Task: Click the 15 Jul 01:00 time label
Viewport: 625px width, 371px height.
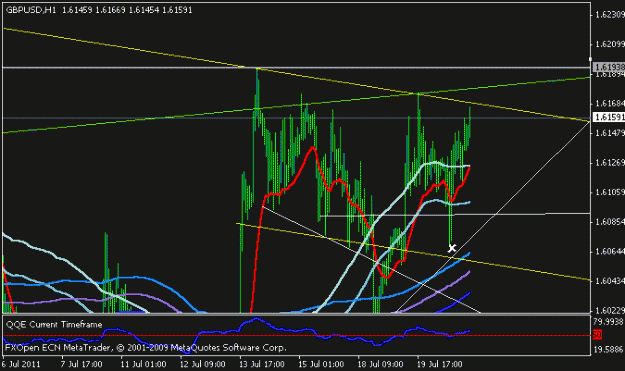Action: 321,364
